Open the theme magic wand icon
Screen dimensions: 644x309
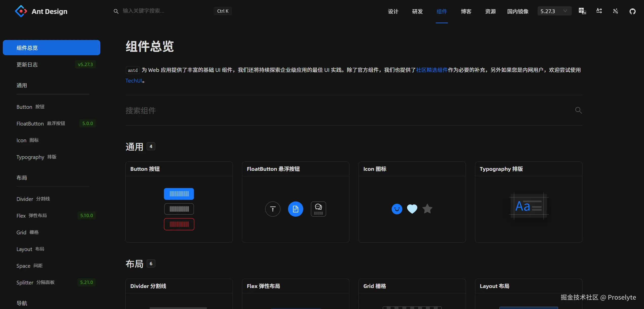coord(616,11)
